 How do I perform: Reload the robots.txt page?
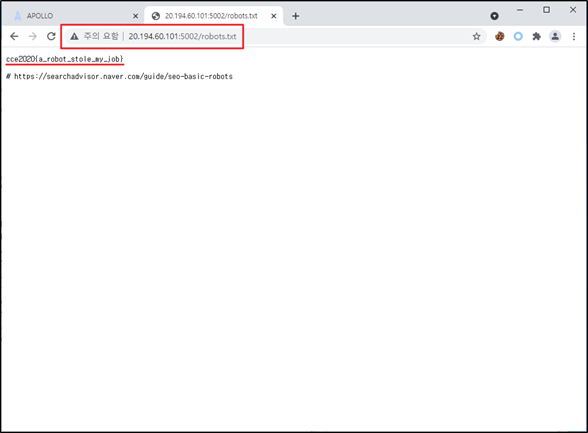click(x=51, y=36)
